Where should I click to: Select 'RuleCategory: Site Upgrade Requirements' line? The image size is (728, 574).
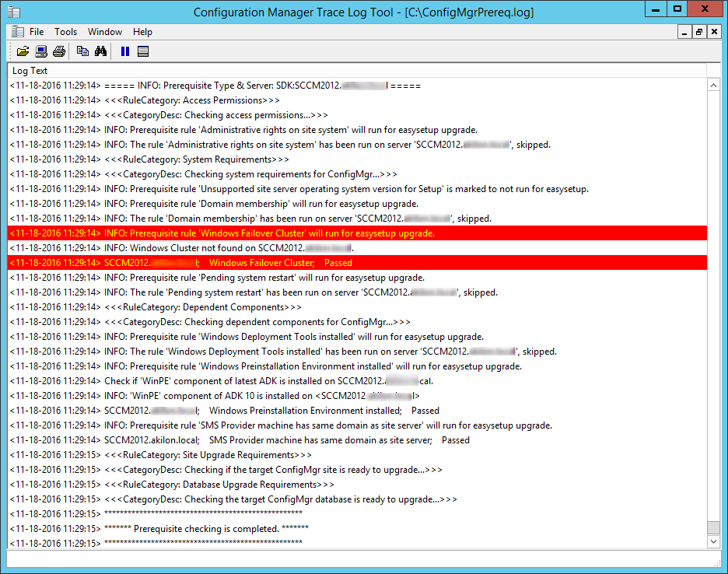tap(357, 455)
